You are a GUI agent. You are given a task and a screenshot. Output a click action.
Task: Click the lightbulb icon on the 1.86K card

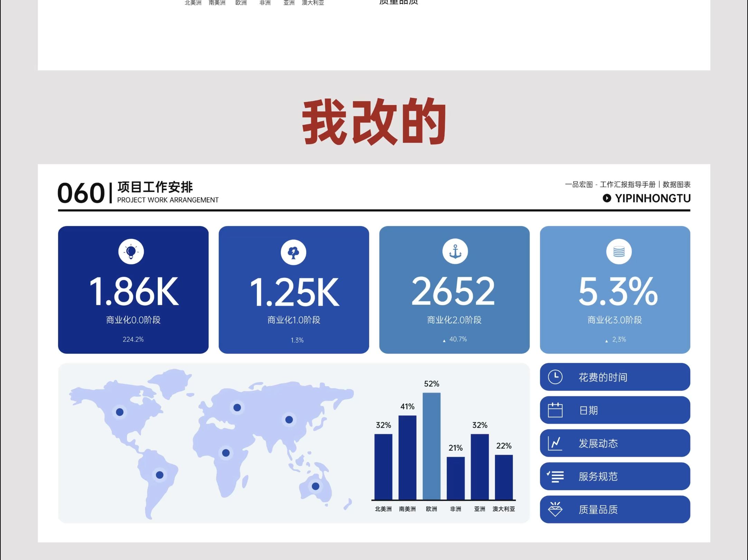click(131, 252)
